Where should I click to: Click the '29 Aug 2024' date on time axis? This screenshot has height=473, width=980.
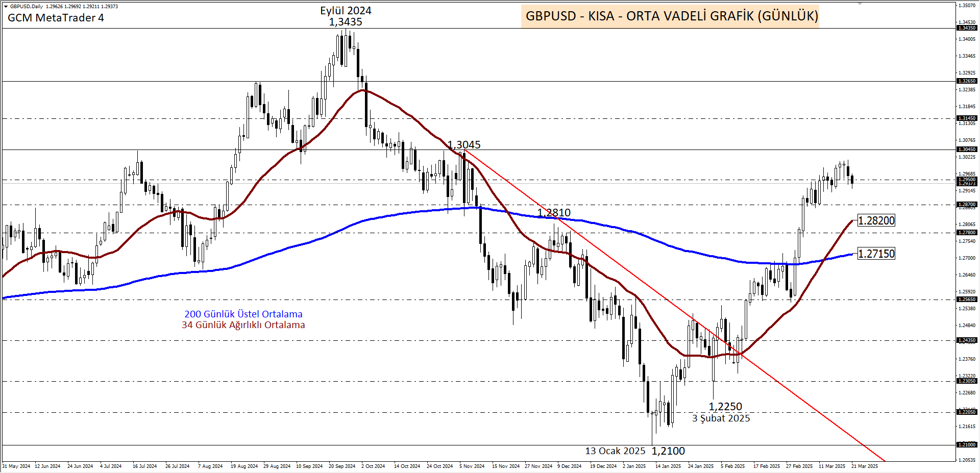[x=277, y=466]
